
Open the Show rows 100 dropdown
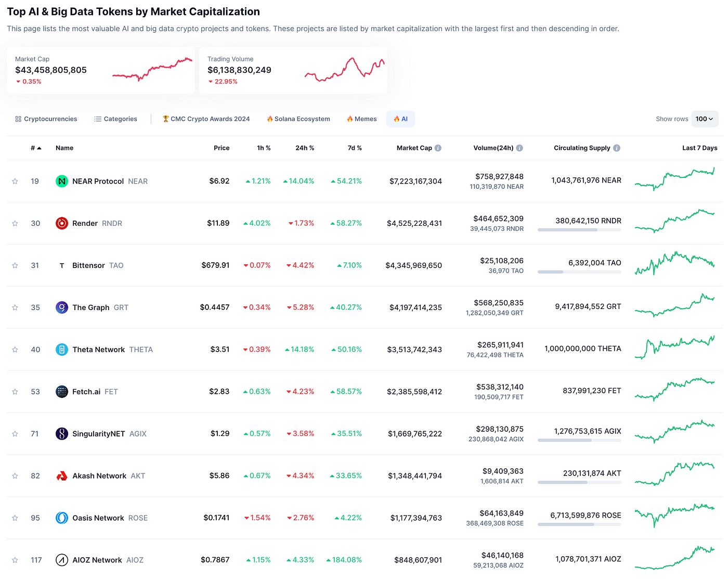(x=705, y=119)
